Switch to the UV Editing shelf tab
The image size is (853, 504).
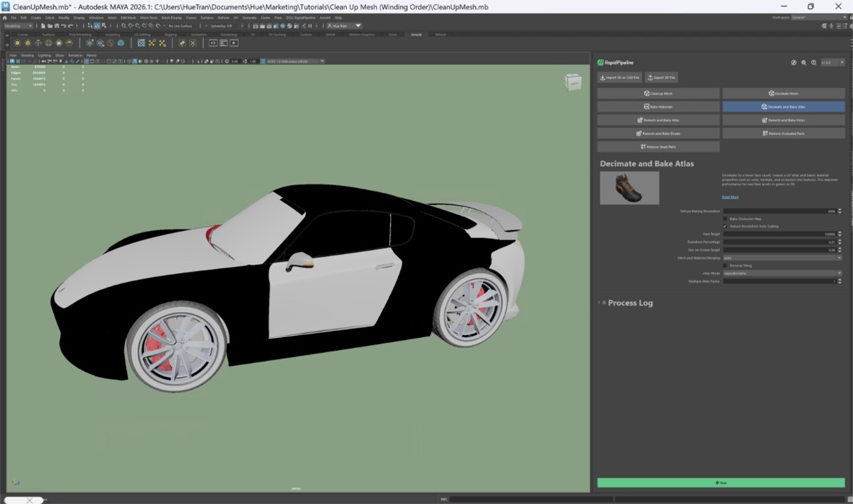point(142,34)
